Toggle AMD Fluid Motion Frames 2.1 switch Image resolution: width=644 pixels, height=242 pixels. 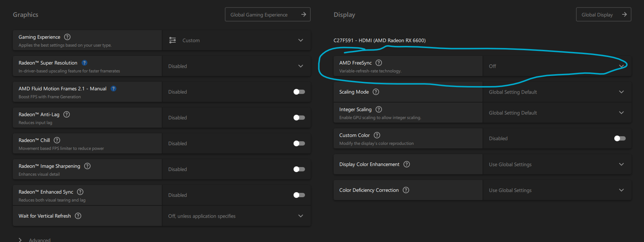click(x=299, y=92)
